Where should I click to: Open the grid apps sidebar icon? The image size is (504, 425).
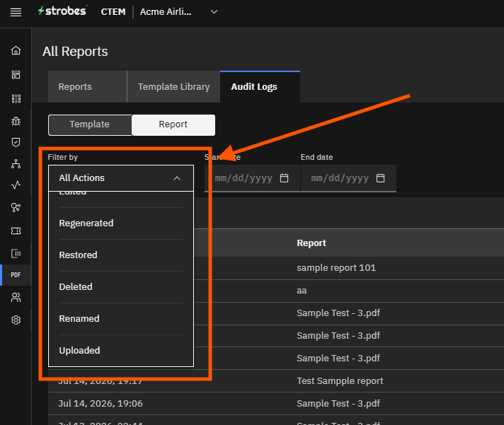[x=16, y=98]
